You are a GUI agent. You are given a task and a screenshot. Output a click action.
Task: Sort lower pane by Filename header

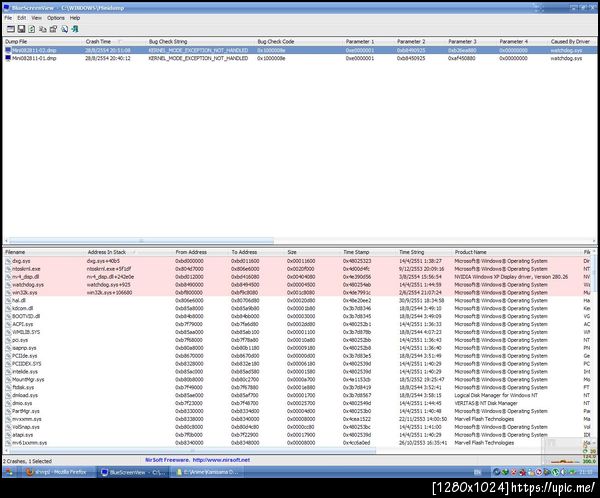click(x=44, y=252)
